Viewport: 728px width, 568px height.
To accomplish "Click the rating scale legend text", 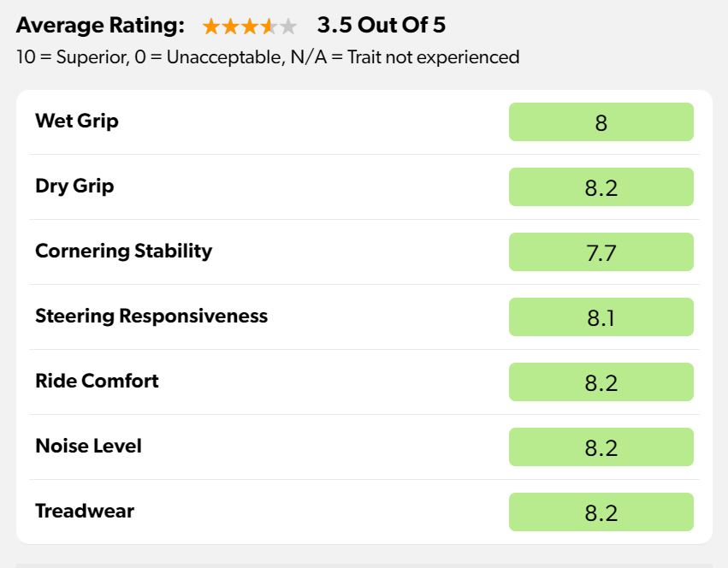I will click(268, 57).
